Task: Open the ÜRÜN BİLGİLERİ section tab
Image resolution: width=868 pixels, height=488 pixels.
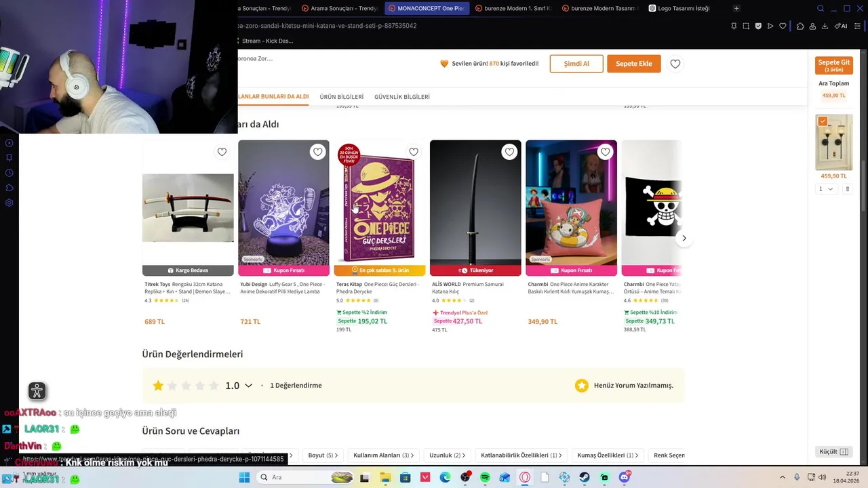Action: [342, 97]
